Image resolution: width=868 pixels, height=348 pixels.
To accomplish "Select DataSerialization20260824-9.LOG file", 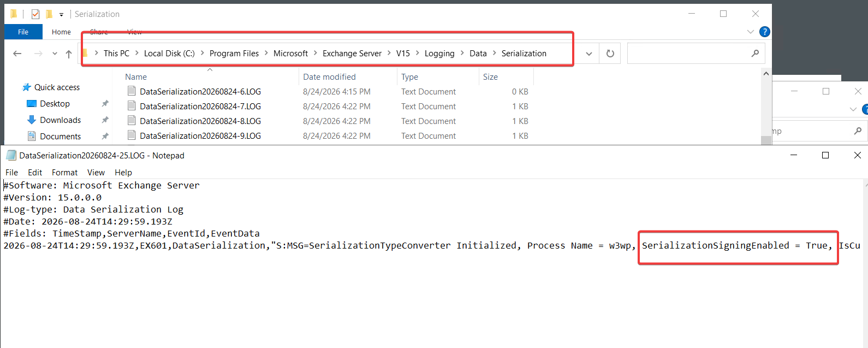I will pyautogui.click(x=200, y=136).
